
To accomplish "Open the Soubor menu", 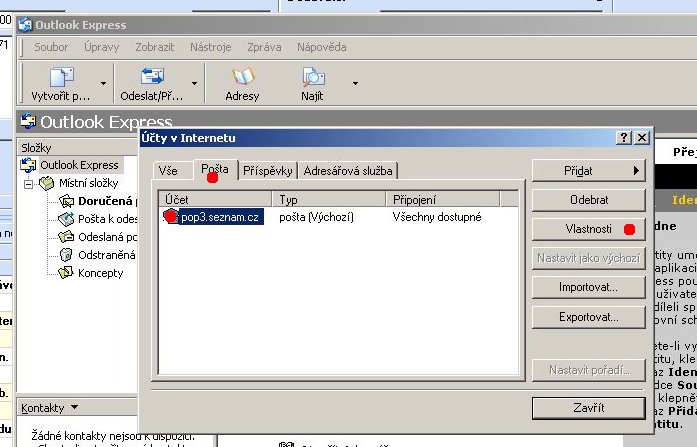I will [51, 47].
